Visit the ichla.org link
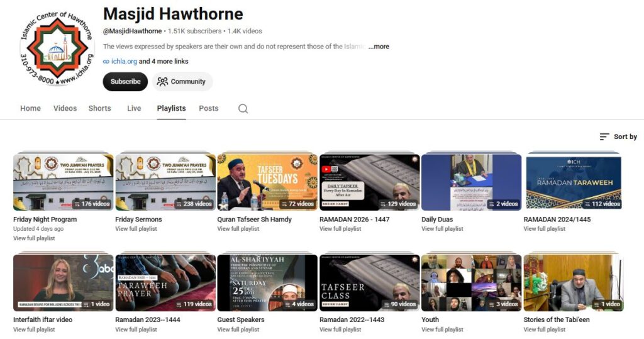Screen dimensions: 644x339 coord(124,61)
